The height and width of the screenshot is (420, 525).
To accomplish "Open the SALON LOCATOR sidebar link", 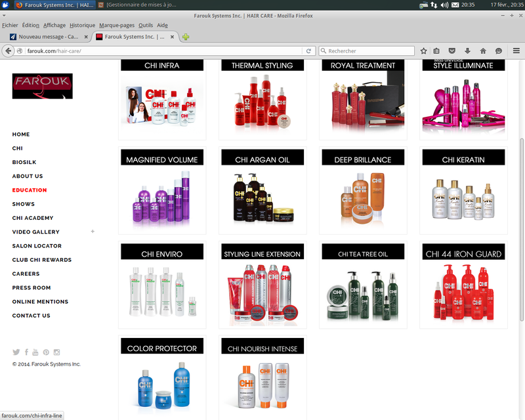I will pos(37,246).
